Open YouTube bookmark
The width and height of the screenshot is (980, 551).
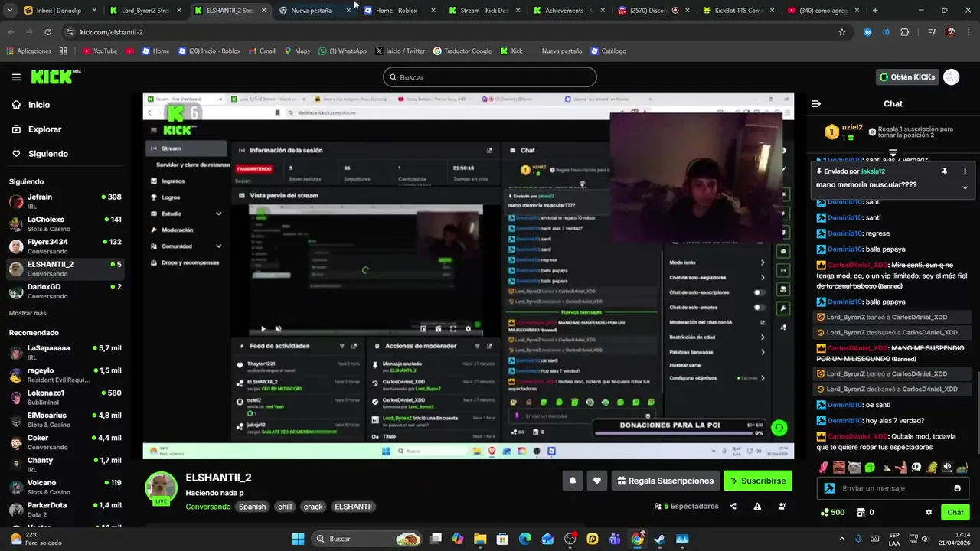(x=100, y=51)
